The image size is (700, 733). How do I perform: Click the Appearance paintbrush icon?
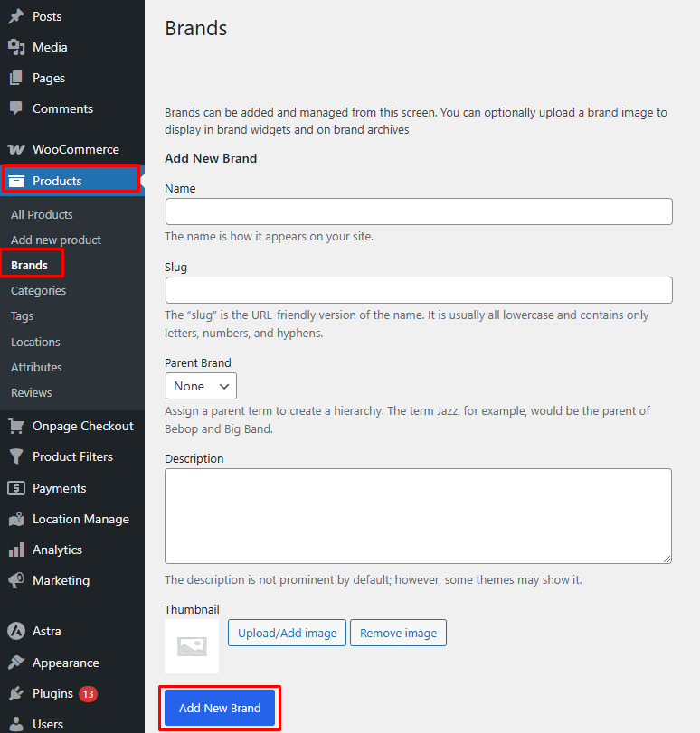16,663
